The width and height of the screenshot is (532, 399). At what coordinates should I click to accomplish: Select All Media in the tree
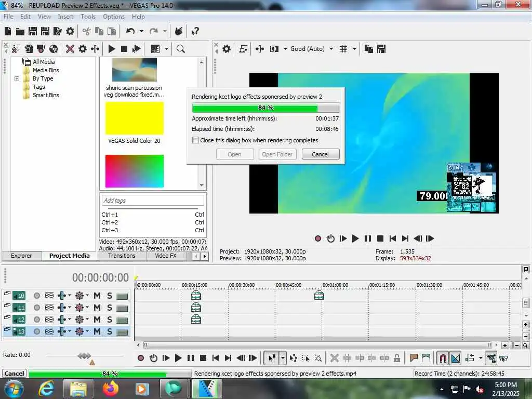click(44, 62)
